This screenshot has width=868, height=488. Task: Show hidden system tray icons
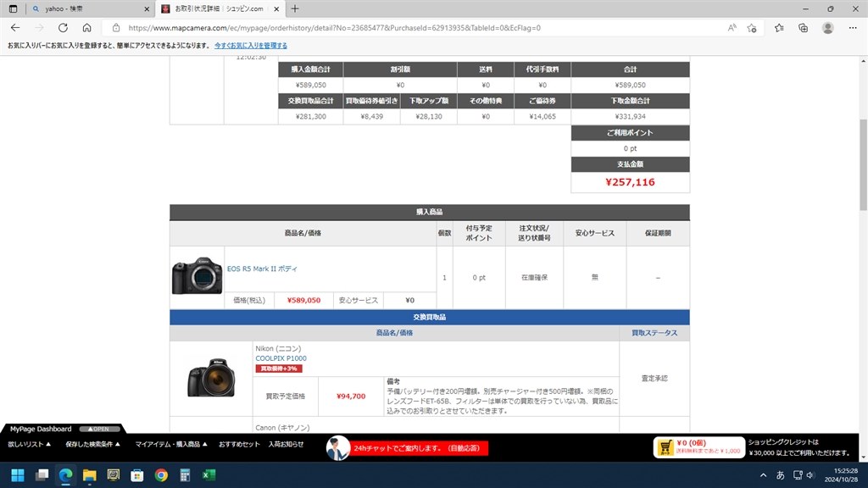tap(764, 474)
